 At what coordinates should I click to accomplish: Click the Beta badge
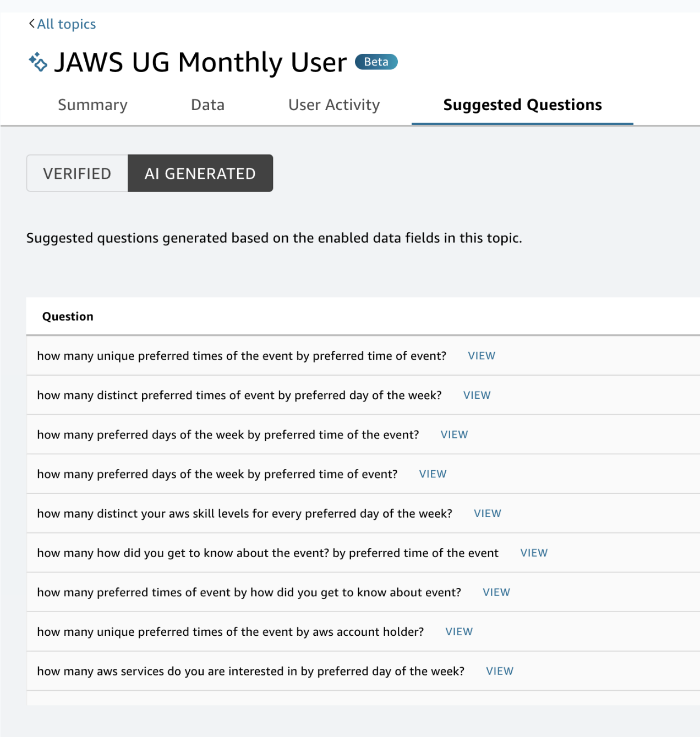[x=376, y=62]
